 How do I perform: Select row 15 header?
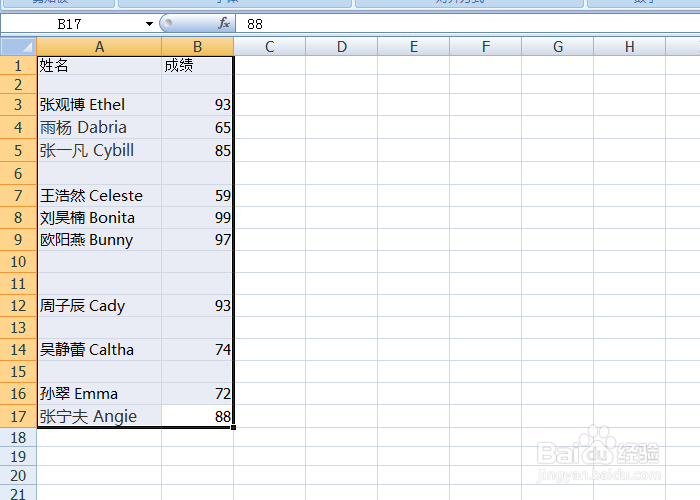18,371
